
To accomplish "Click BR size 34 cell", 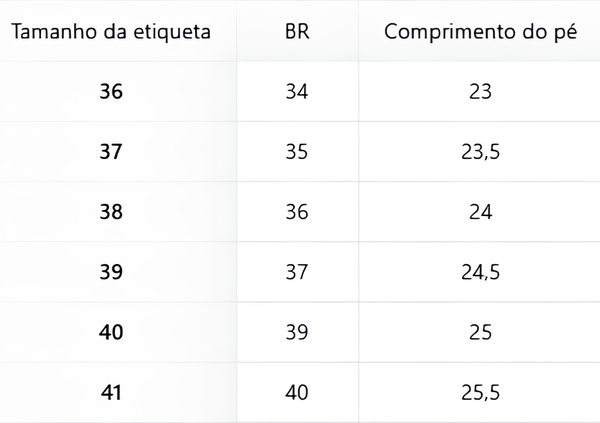I will coord(297,91).
